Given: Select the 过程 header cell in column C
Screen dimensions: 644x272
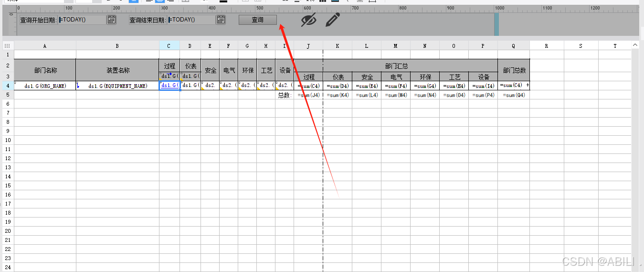Looking at the screenshot, I should [x=169, y=65].
